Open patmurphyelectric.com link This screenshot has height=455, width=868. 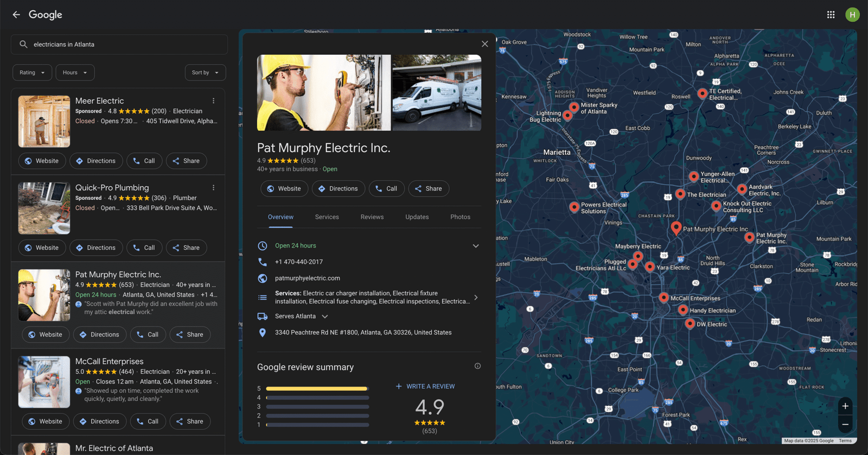point(308,278)
